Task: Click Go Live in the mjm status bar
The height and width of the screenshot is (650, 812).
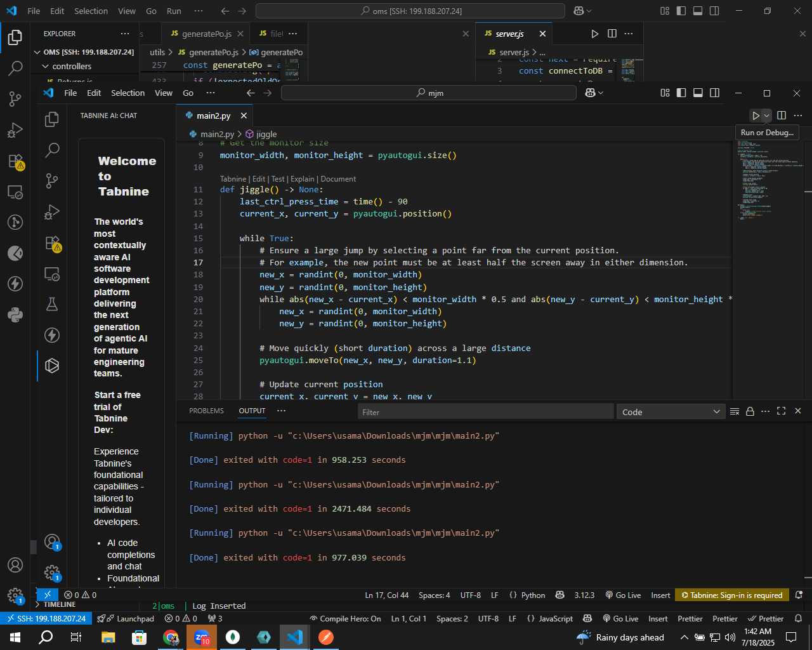Action: (x=623, y=595)
